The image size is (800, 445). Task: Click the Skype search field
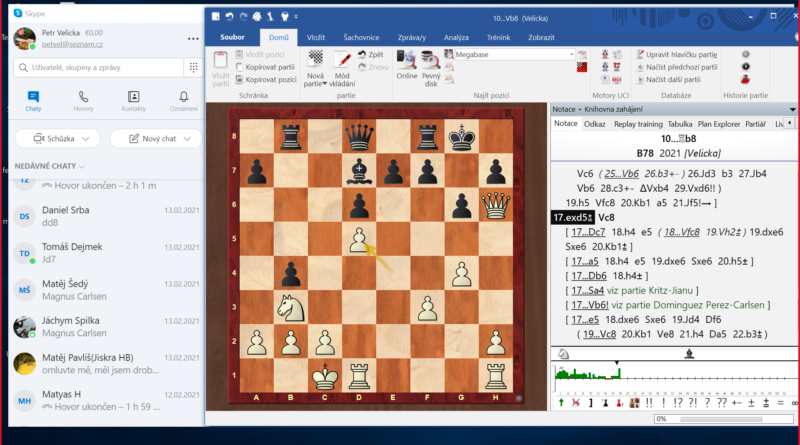(x=98, y=67)
